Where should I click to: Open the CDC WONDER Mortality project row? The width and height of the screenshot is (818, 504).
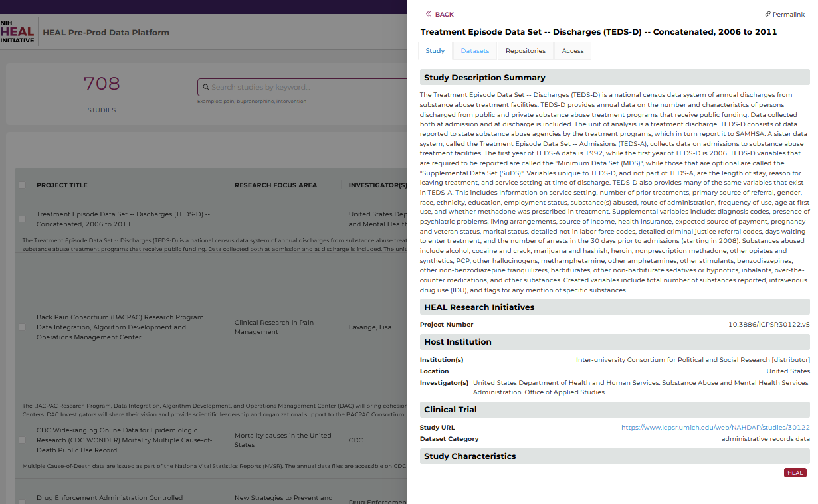(x=124, y=440)
